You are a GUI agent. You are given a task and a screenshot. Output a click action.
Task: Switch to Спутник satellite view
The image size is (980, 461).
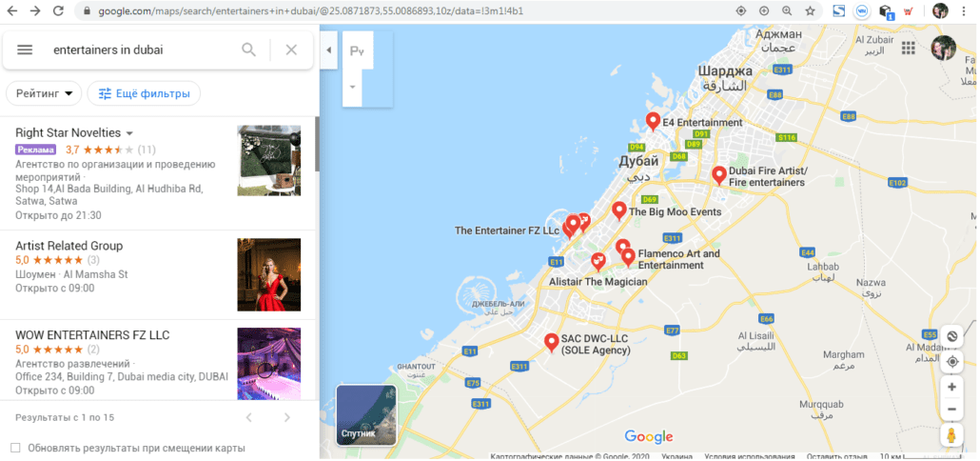tap(366, 415)
